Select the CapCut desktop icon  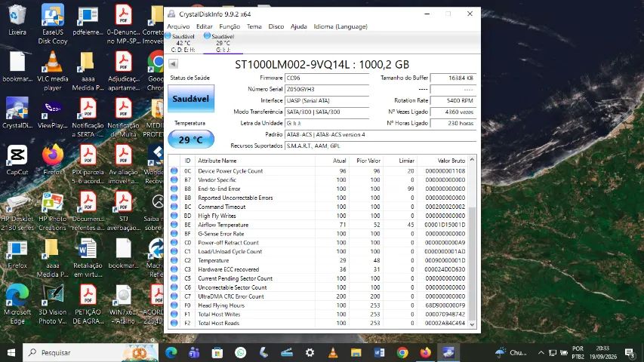click(17, 160)
